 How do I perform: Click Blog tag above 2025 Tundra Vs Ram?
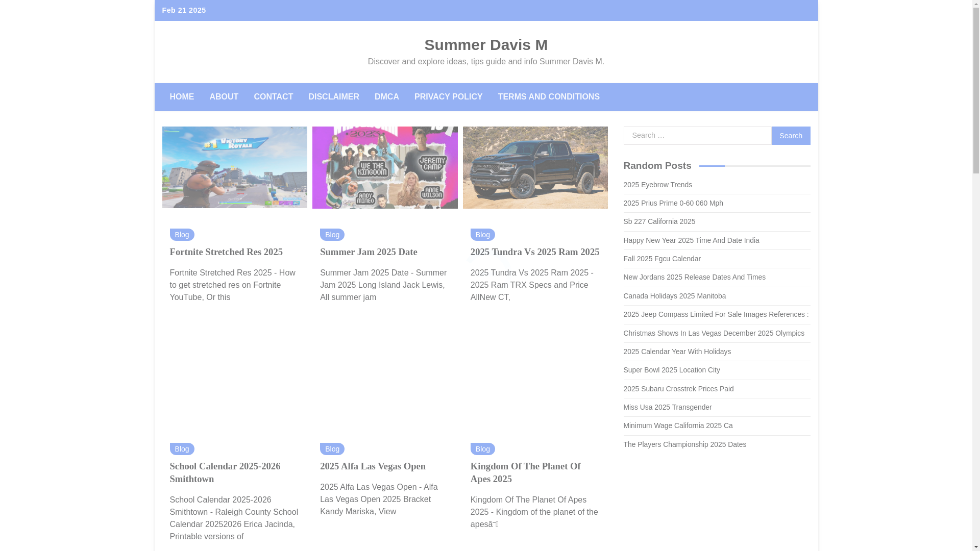coord(482,235)
